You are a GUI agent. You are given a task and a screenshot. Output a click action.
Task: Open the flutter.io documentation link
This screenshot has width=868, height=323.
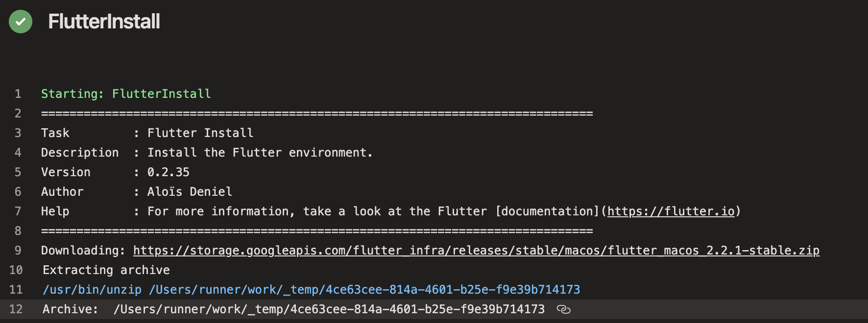pyautogui.click(x=671, y=211)
